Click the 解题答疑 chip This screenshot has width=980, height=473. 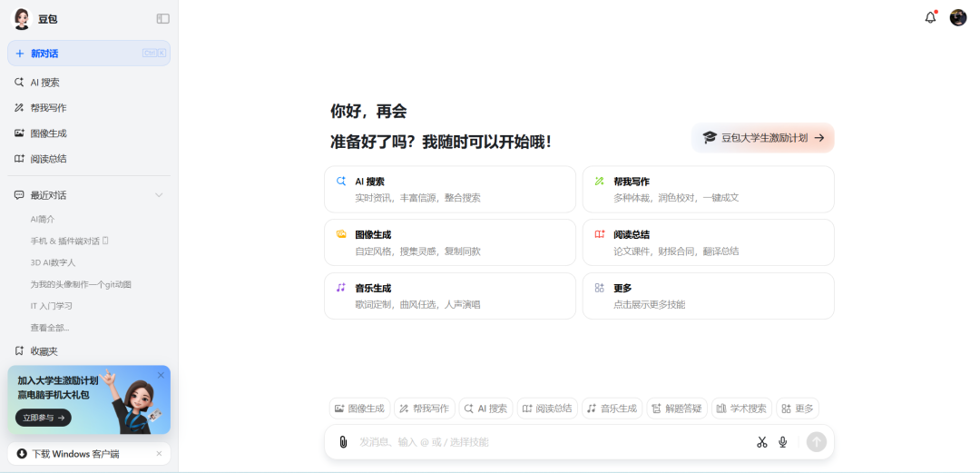pyautogui.click(x=678, y=409)
